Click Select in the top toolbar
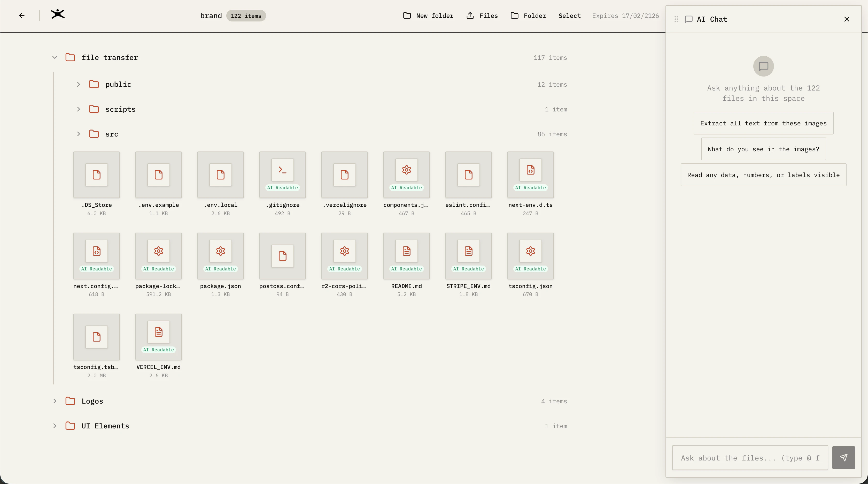 coord(569,16)
